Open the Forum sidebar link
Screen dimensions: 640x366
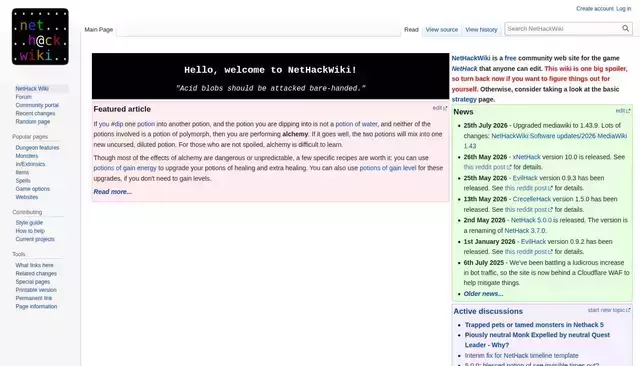tap(23, 97)
